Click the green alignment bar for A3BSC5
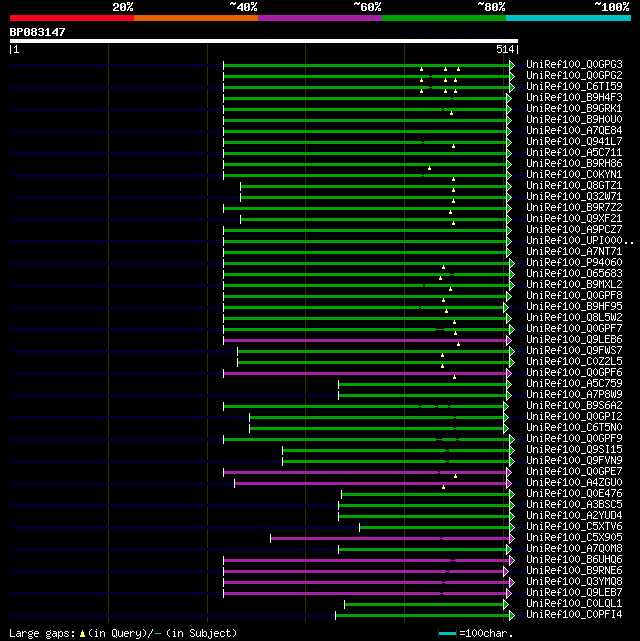The height and width of the screenshot is (641, 640). [x=424, y=506]
